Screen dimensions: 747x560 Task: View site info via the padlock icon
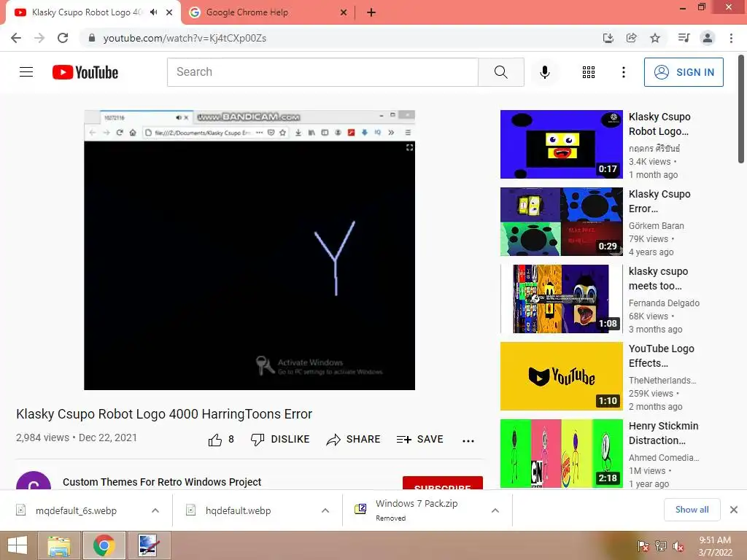[x=92, y=38]
